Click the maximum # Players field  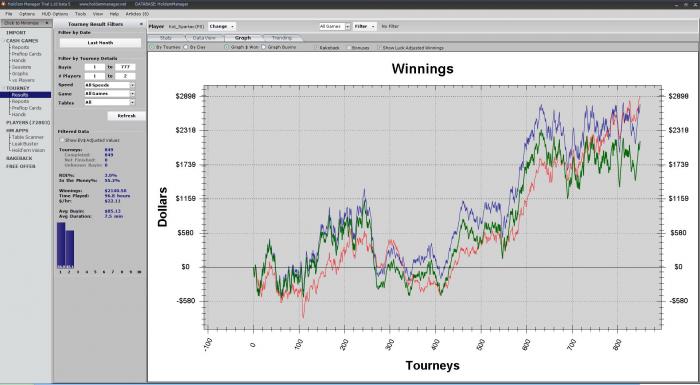(x=125, y=76)
